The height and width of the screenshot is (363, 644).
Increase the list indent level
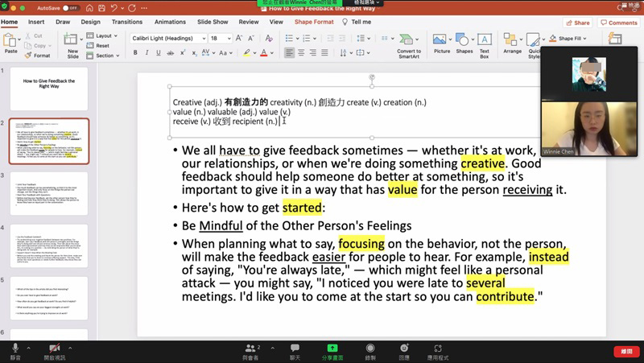342,38
